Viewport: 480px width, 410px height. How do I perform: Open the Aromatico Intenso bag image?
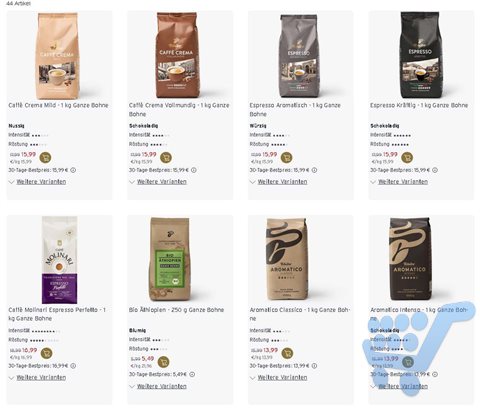[x=412, y=259]
